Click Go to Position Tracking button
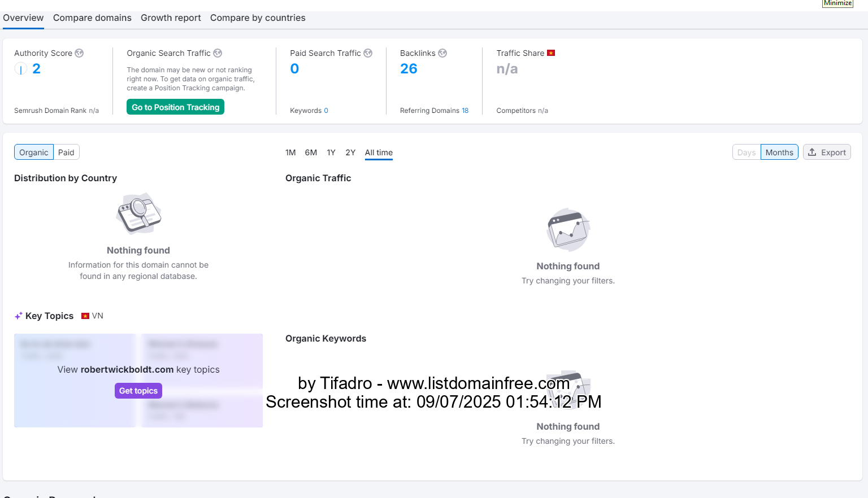Viewport: 868px width, 498px height. tap(175, 107)
